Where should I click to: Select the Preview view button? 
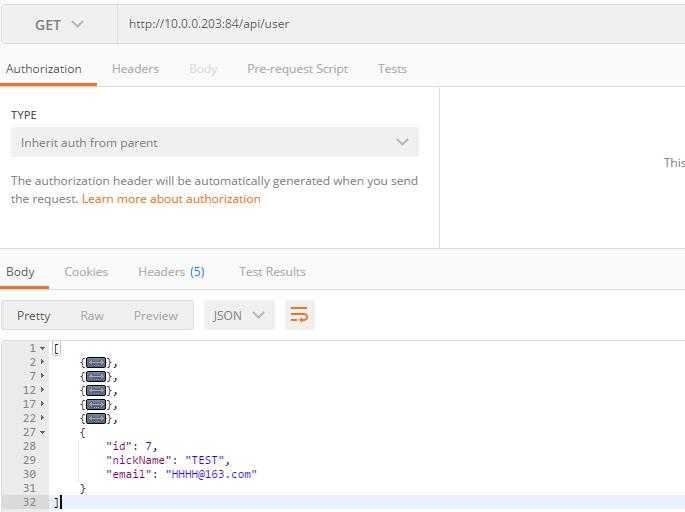(x=156, y=315)
